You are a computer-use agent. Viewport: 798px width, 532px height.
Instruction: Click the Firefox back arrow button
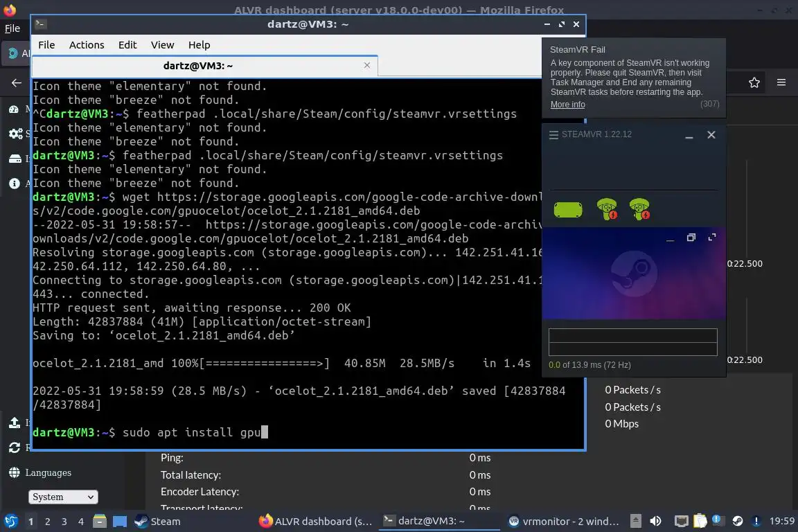[x=17, y=82]
